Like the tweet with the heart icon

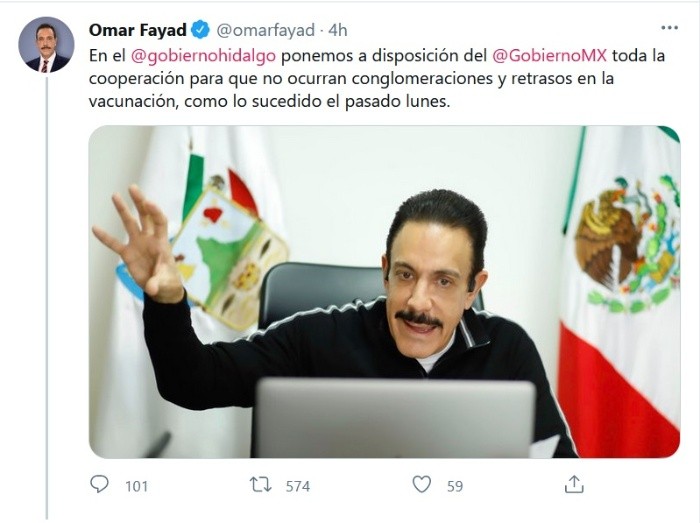click(x=421, y=484)
